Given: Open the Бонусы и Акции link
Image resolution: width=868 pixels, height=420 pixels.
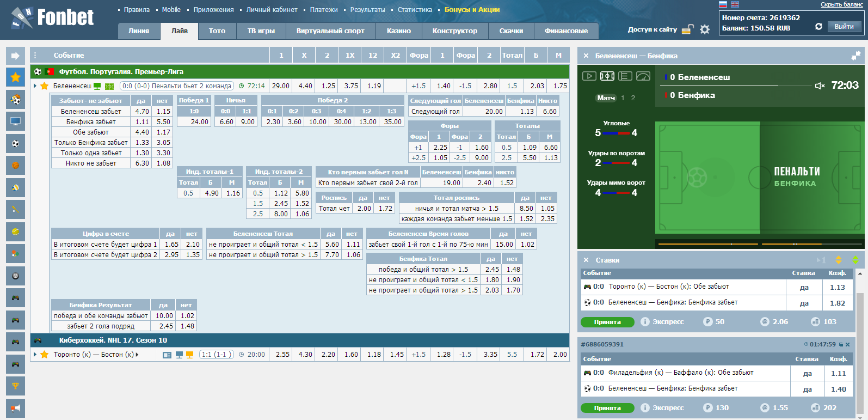Looking at the screenshot, I should pos(472,10).
